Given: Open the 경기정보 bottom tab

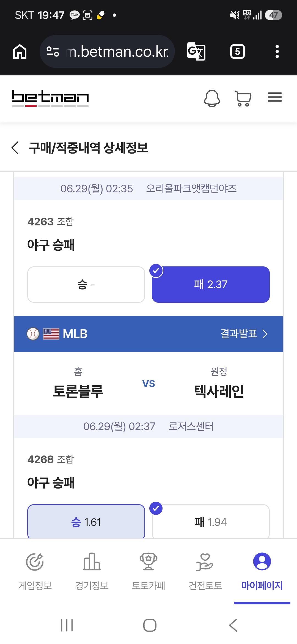Looking at the screenshot, I should point(92,572).
